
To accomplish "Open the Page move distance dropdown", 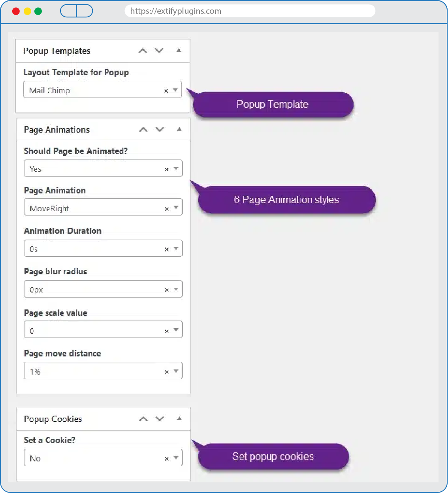I will click(176, 371).
